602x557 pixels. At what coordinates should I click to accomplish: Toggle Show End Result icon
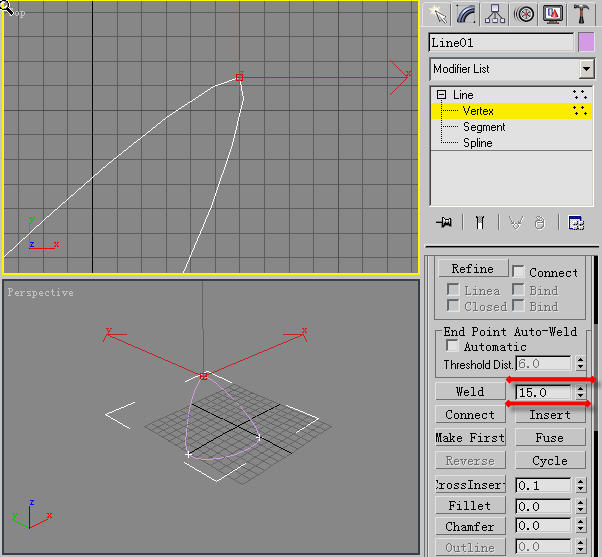coord(480,222)
